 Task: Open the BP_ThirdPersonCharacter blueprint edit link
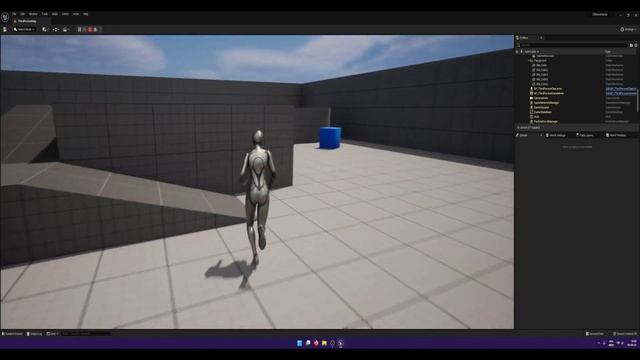(620, 89)
